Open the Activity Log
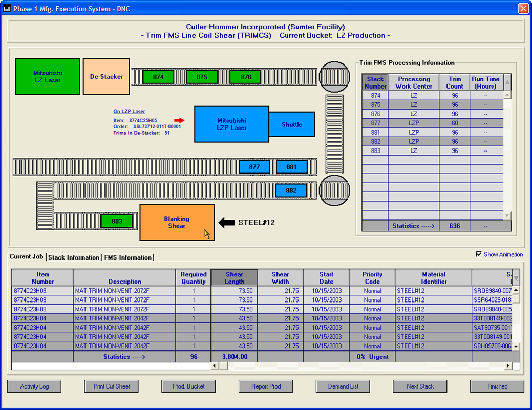Viewport: 532px width, 410px height. (34, 386)
